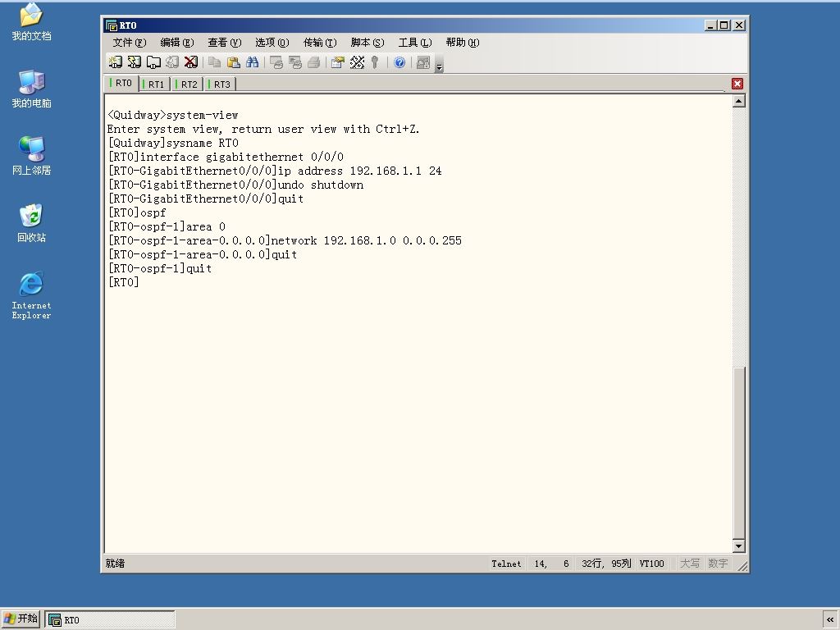Click VT100 in the status bar
This screenshot has width=840, height=630.
coord(651,564)
